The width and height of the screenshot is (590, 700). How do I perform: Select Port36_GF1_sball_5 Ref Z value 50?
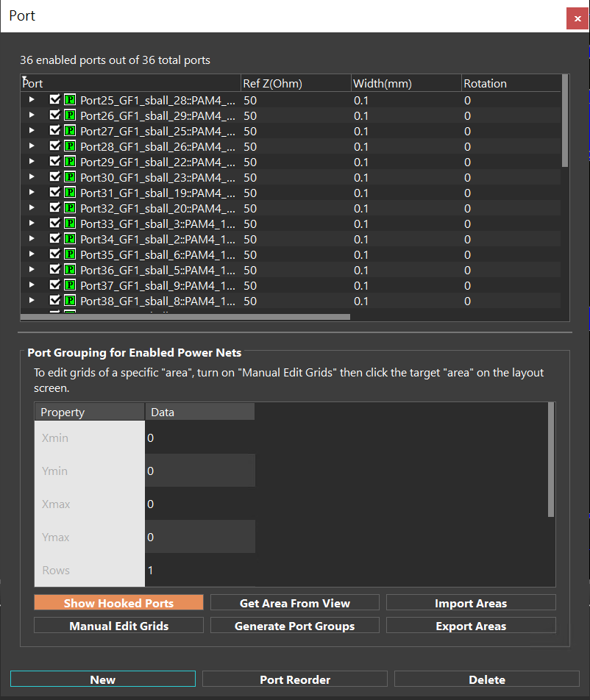[x=250, y=270]
